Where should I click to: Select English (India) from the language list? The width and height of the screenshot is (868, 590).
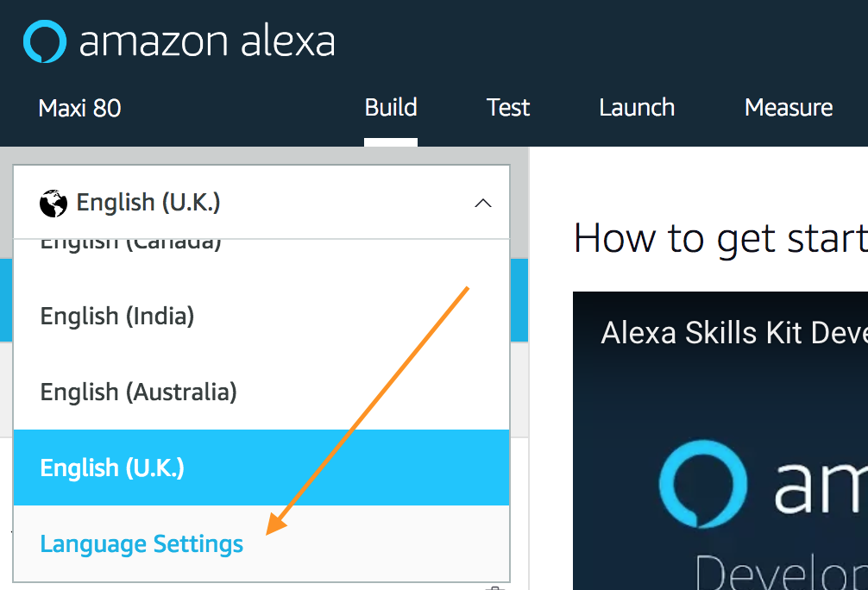pyautogui.click(x=116, y=316)
